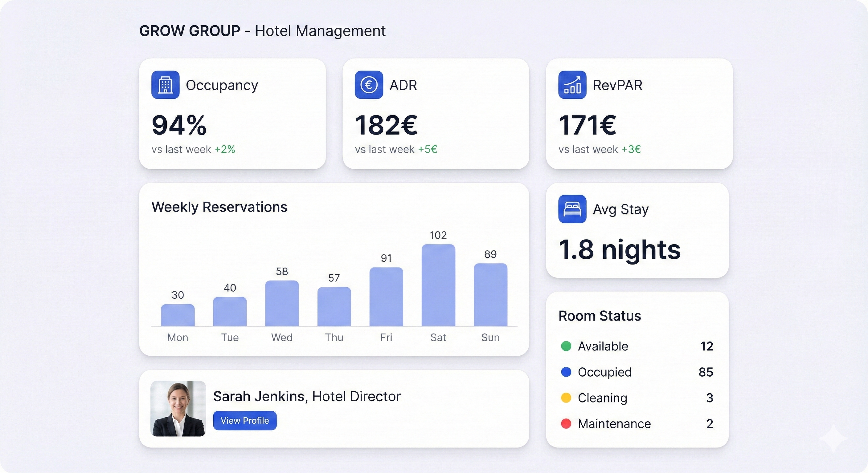Click the Monday bar showing 30
Viewport: 868px width, 473px height.
point(178,315)
